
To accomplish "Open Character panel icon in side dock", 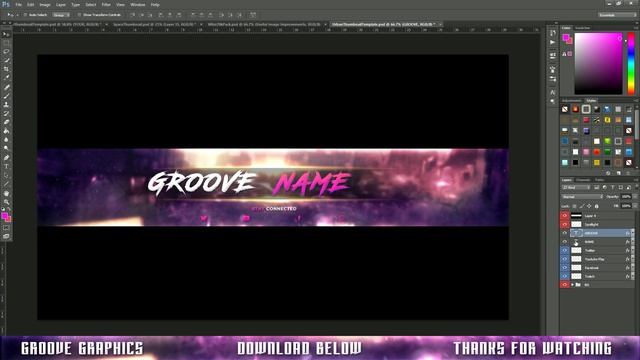I will coord(553,93).
